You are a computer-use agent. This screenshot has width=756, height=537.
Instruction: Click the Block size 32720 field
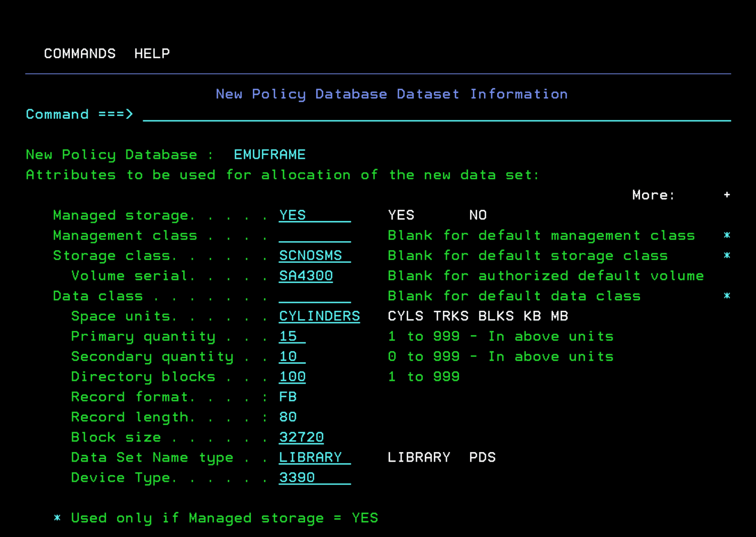[x=301, y=437]
